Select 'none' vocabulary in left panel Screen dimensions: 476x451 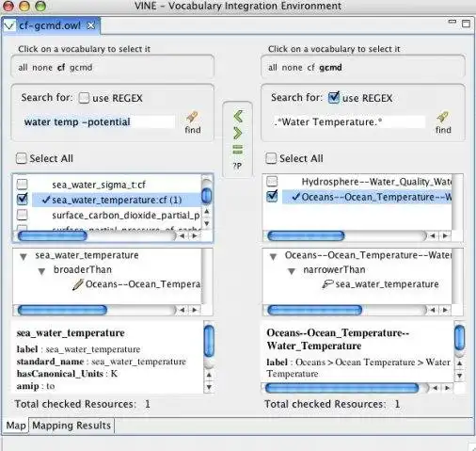click(42, 68)
